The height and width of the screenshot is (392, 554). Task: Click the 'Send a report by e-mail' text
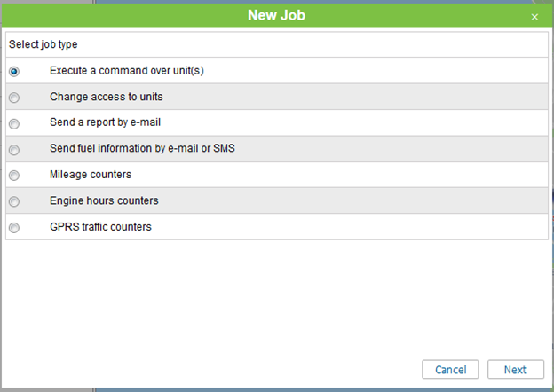pos(105,122)
